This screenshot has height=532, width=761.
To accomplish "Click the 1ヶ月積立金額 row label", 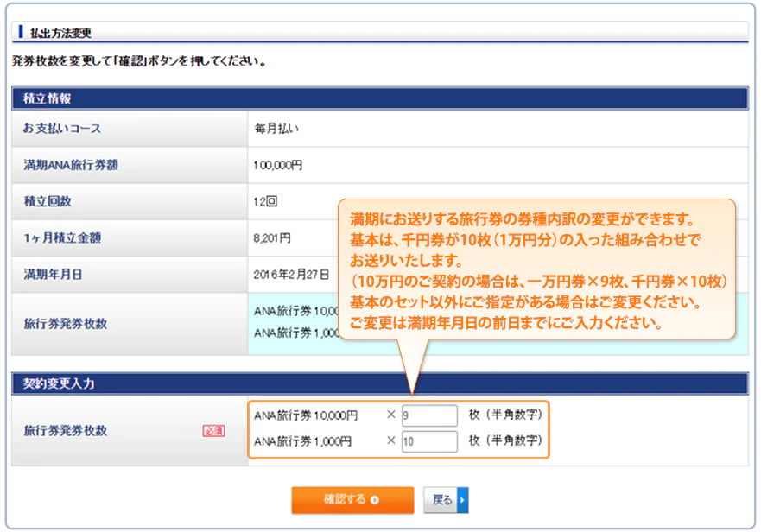I will [68, 237].
